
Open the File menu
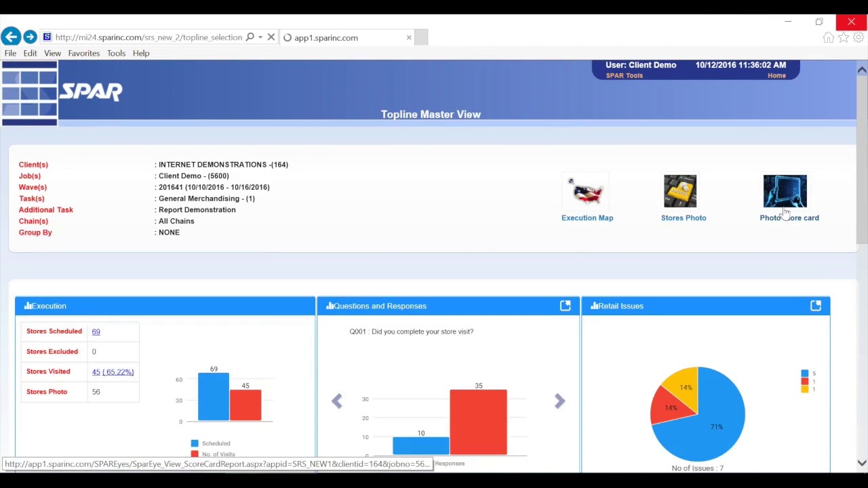click(10, 53)
